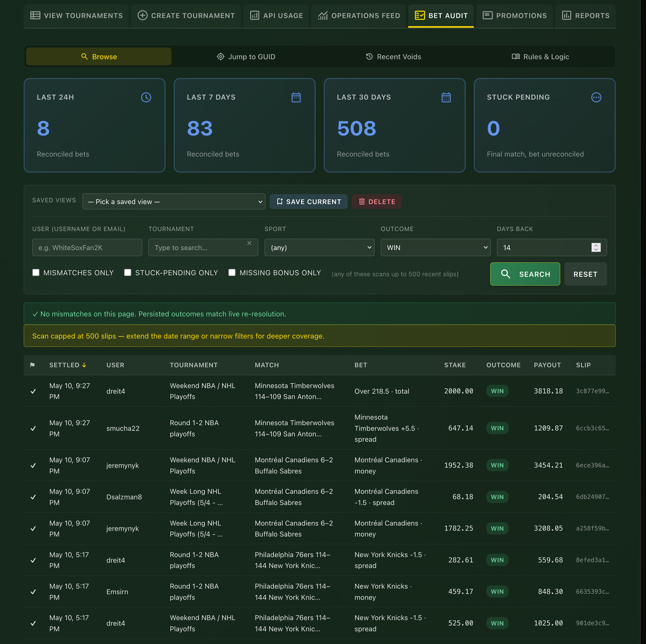
Task: Open slip a258f59b link
Action: 592,528
